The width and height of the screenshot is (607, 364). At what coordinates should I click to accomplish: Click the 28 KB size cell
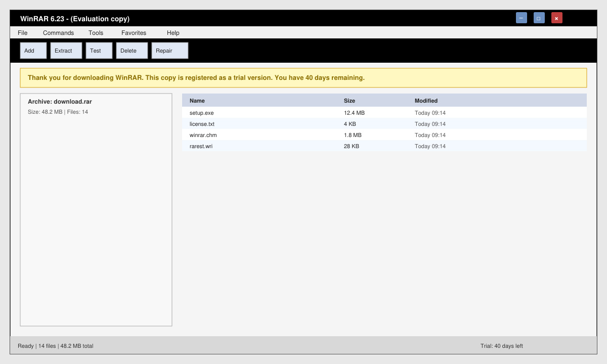click(352, 146)
